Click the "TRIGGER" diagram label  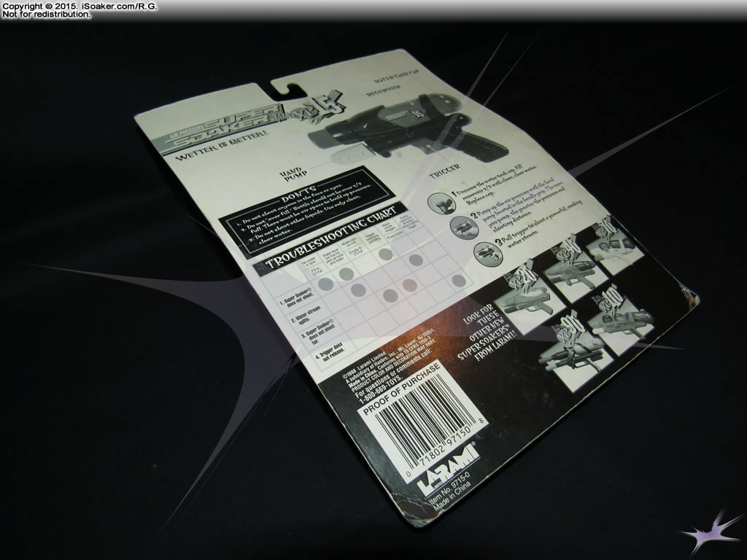click(444, 170)
